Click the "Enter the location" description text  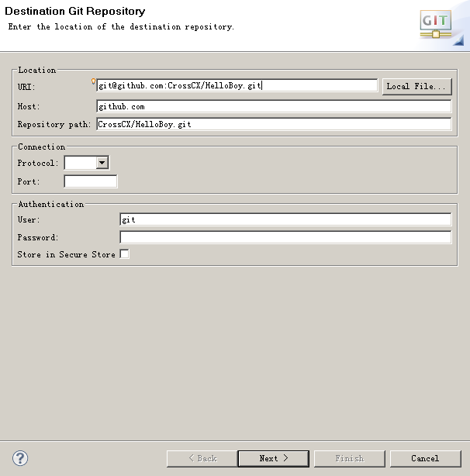pyautogui.click(x=121, y=26)
